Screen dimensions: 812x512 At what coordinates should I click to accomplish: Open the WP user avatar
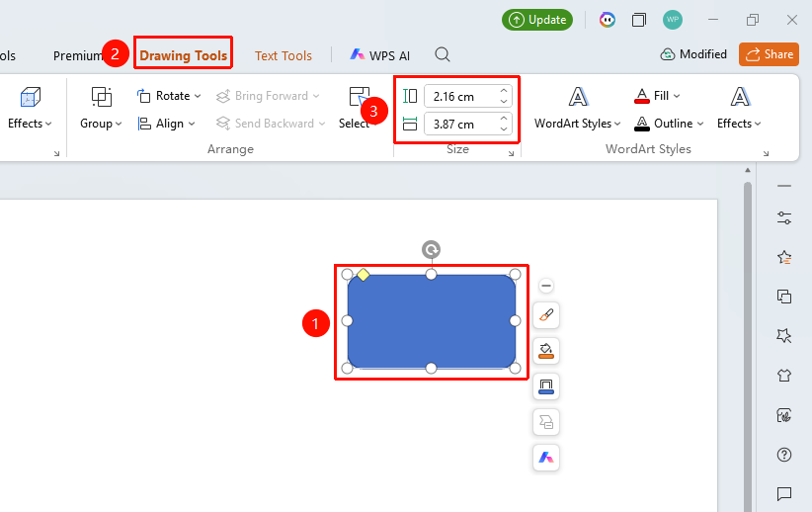(672, 20)
